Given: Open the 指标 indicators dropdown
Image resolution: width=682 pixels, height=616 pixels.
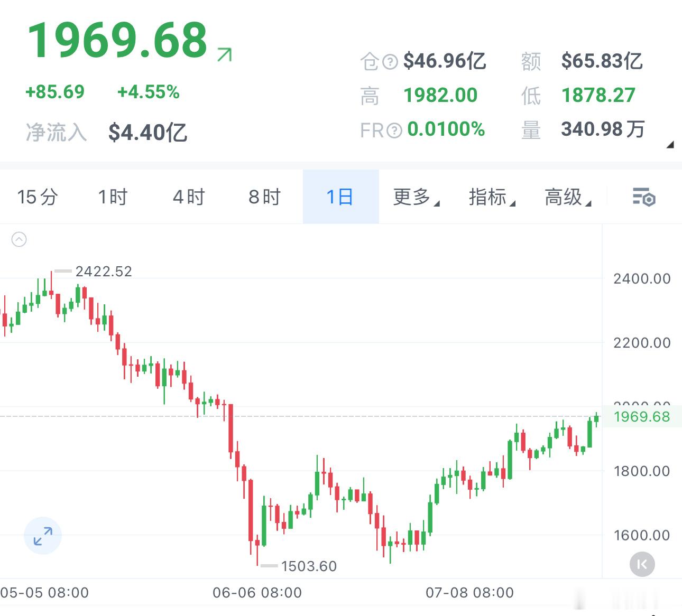Looking at the screenshot, I should (x=492, y=197).
